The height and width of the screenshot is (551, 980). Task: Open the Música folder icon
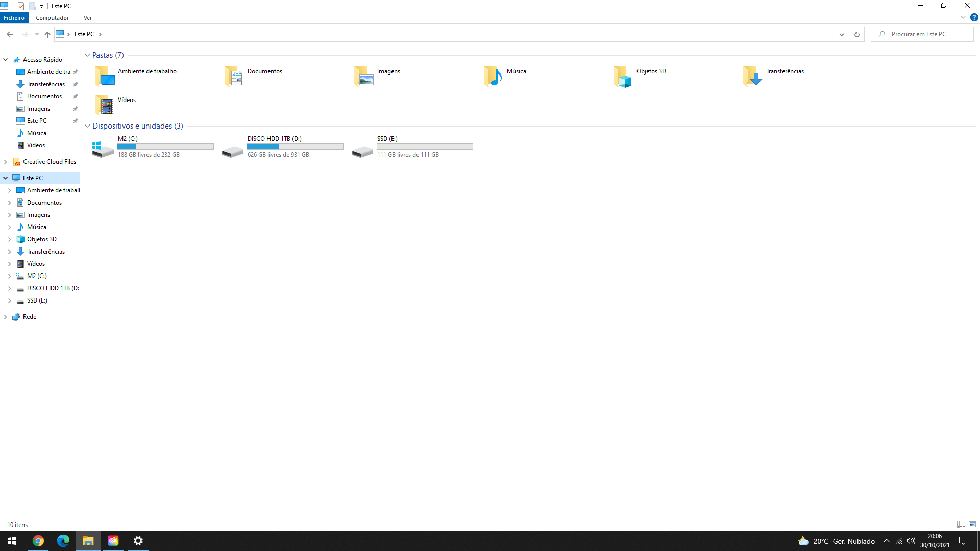click(492, 76)
